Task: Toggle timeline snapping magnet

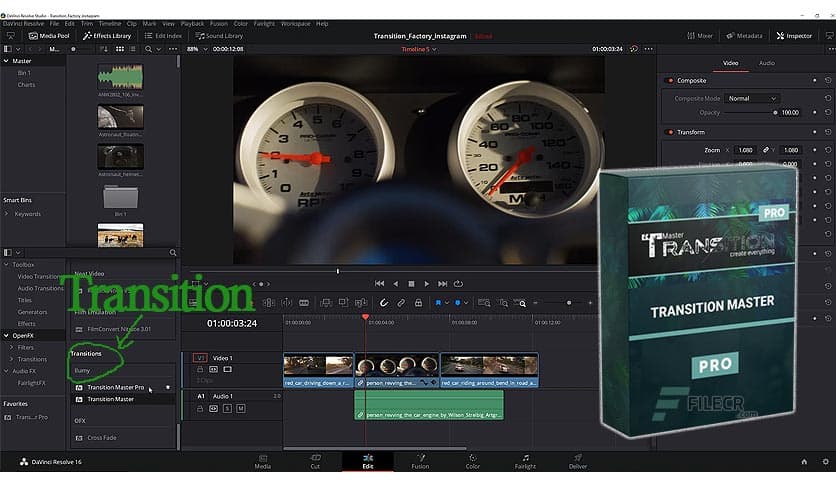Action: click(x=383, y=303)
